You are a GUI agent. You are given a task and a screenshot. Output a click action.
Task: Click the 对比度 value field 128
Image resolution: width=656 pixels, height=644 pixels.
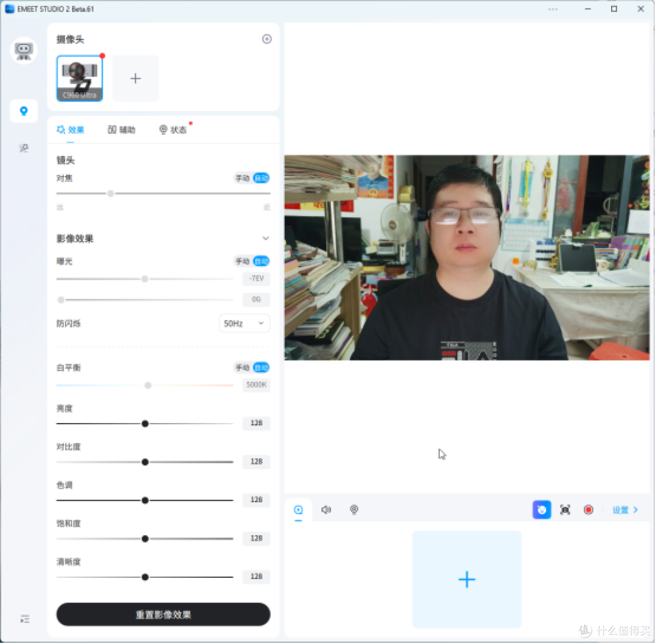click(x=256, y=462)
